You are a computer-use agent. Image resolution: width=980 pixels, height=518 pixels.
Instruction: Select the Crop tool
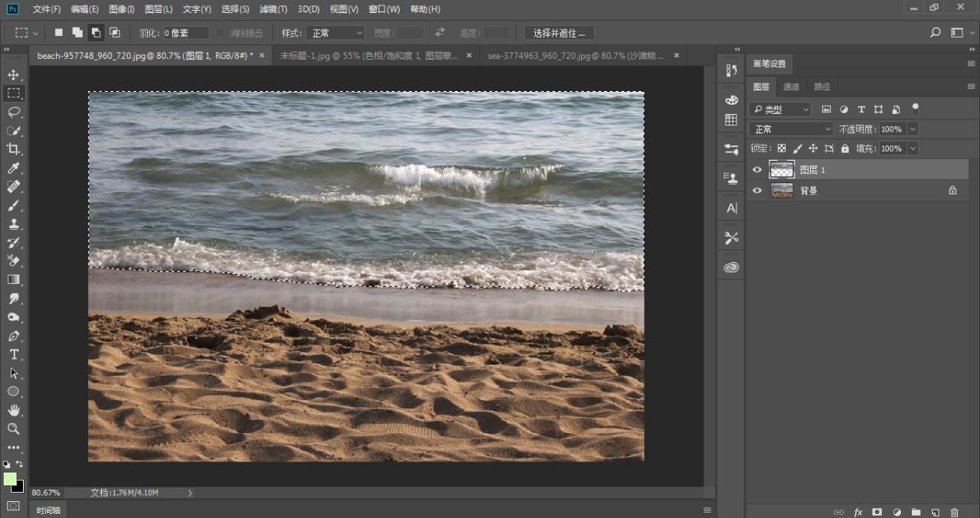tap(14, 149)
